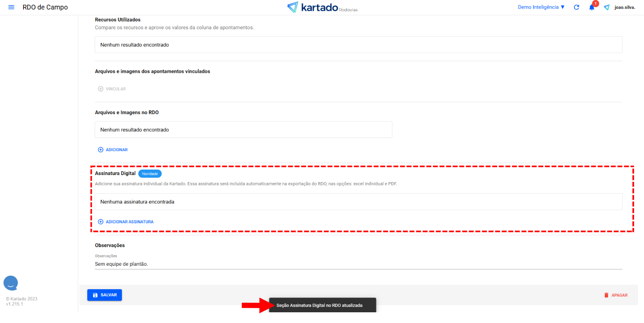Click ADICIONAR under Arquivos e Imagens no RDO

click(x=113, y=150)
